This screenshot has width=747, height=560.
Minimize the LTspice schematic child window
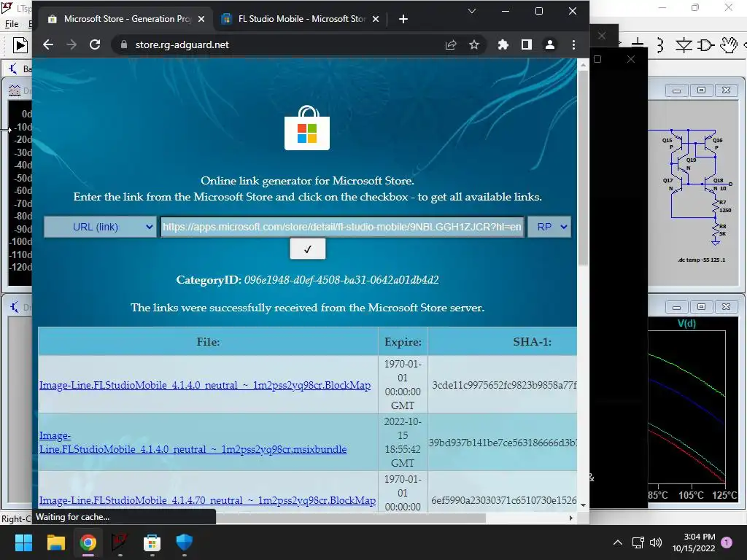click(x=676, y=90)
